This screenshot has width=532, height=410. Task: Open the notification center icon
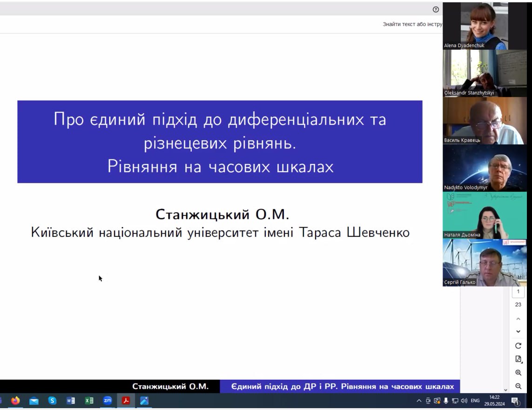(515, 401)
